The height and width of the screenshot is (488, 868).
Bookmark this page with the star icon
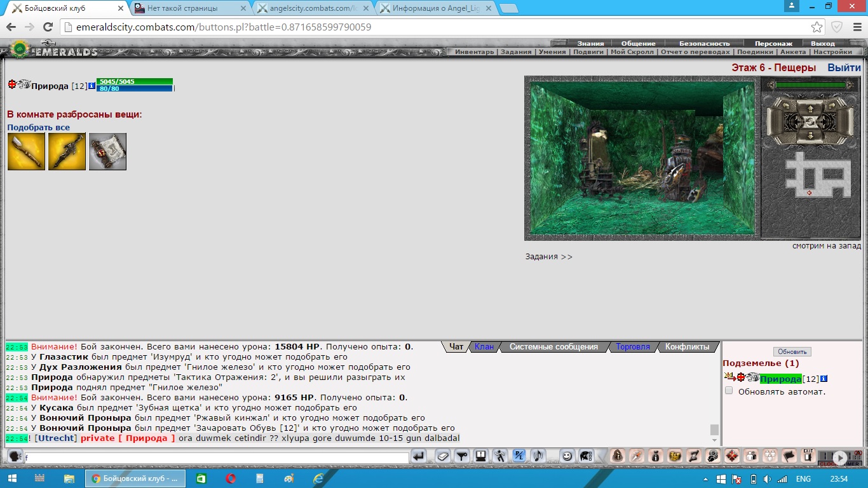[817, 27]
